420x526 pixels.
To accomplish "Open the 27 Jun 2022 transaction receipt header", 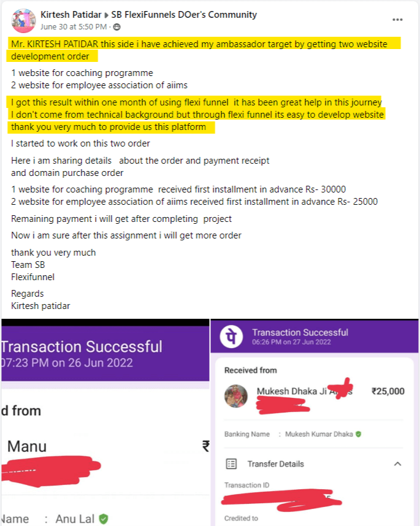I will tap(300, 337).
